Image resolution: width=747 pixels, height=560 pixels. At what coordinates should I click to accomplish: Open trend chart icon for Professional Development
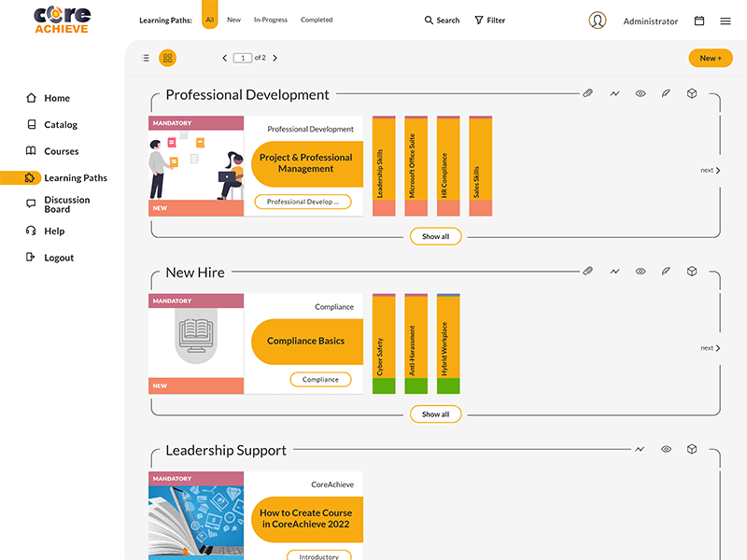pyautogui.click(x=614, y=93)
